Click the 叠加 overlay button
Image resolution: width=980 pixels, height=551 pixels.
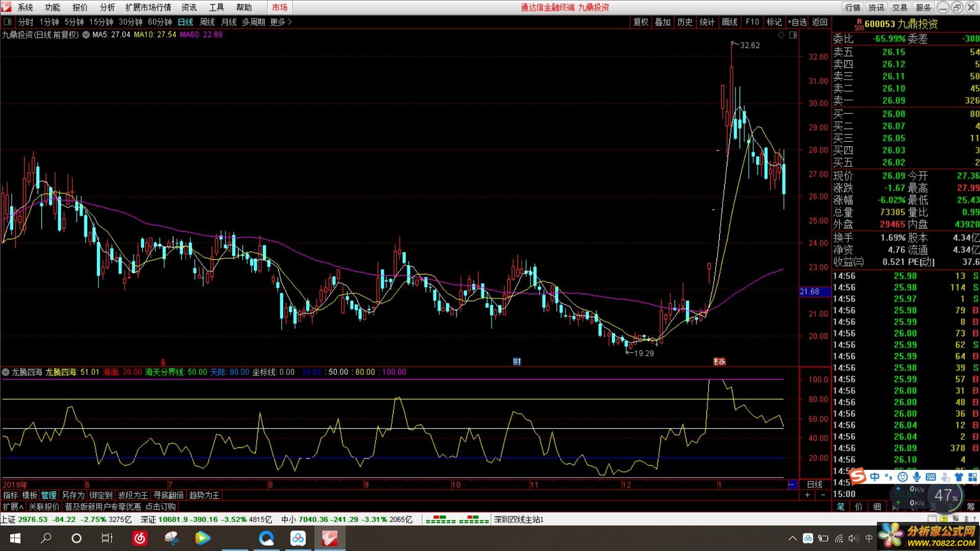click(x=663, y=22)
